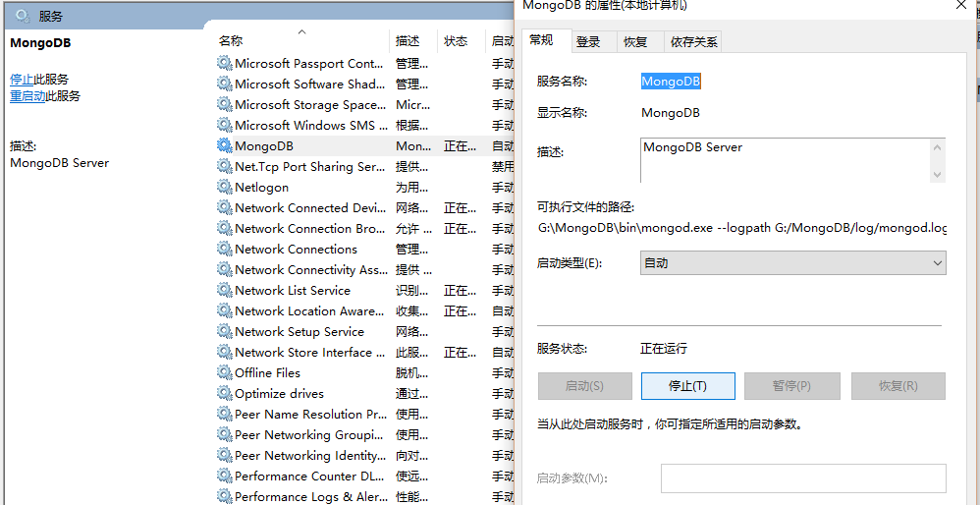Select the Offline Files service row

pyautogui.click(x=365, y=372)
